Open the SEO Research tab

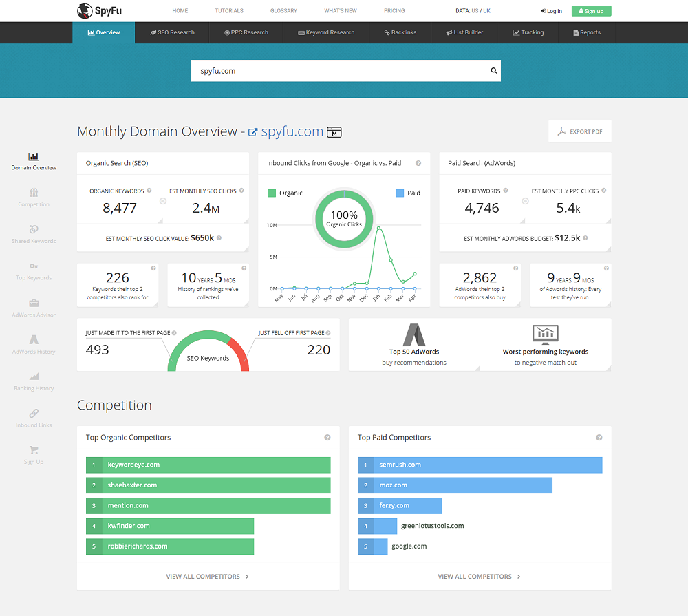tap(172, 32)
